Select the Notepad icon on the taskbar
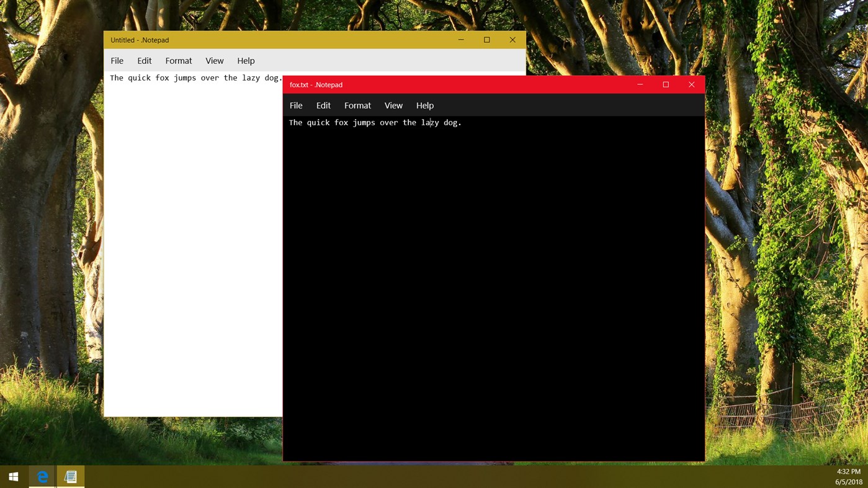 70,476
